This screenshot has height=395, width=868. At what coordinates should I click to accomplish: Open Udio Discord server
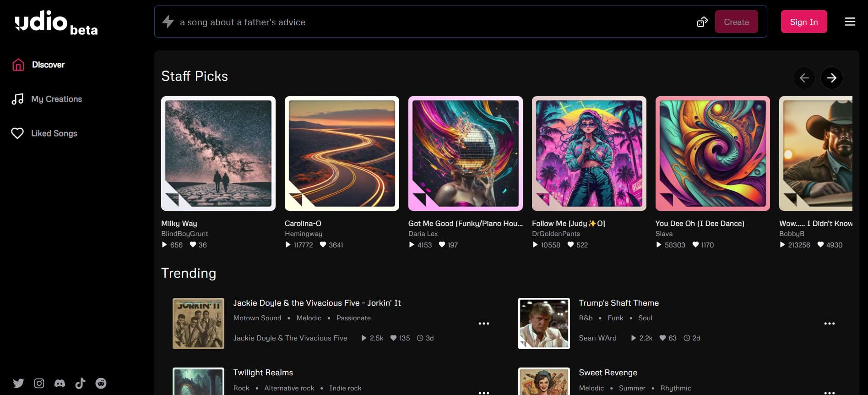(60, 383)
